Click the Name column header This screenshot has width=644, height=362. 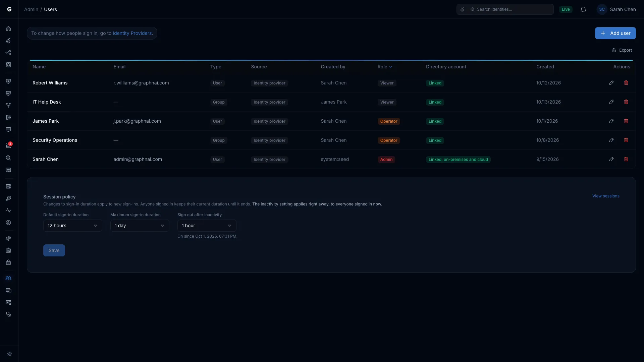pyautogui.click(x=39, y=67)
